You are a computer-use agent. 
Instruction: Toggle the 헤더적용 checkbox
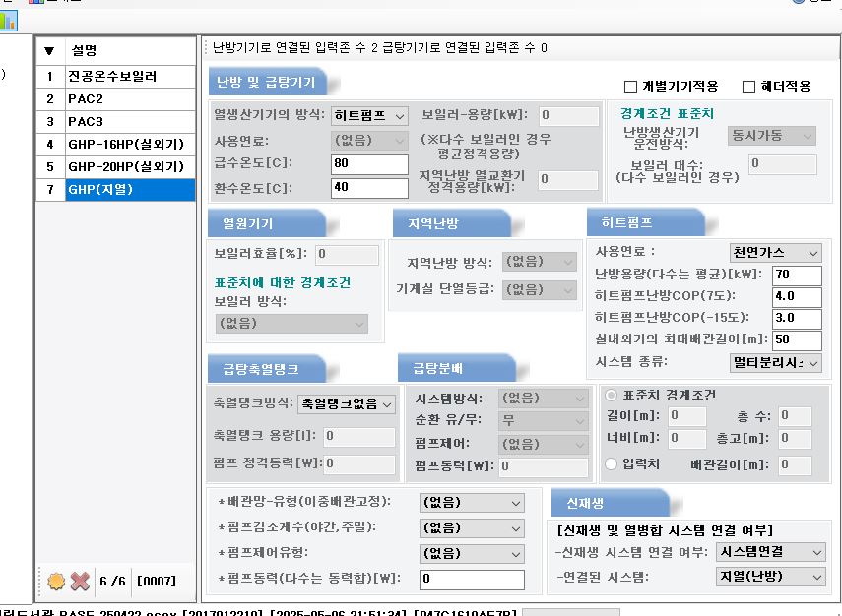pyautogui.click(x=748, y=87)
